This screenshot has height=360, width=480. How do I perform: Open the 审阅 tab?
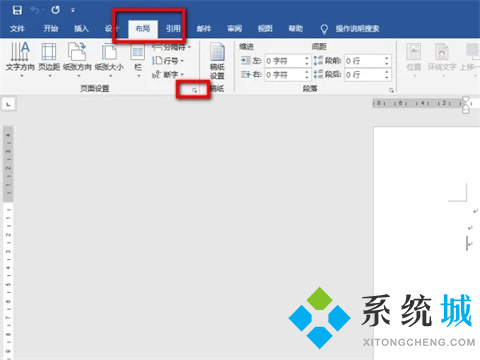coord(234,29)
